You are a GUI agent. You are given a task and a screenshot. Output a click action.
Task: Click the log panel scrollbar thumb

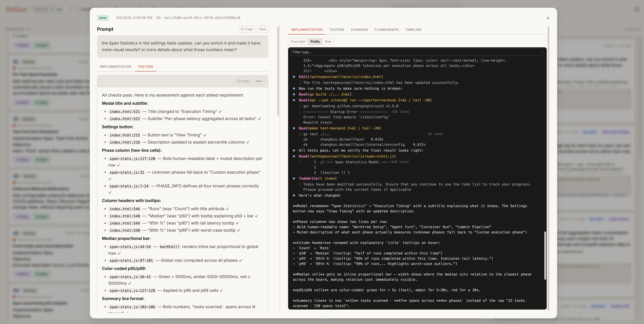[545, 255]
